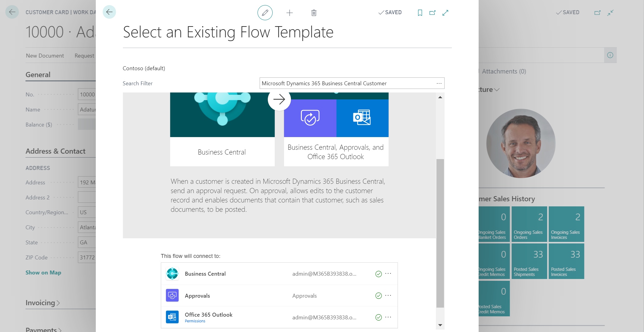This screenshot has width=644, height=332.
Task: Click the info icon on Customer Card factbox
Action: (x=610, y=55)
